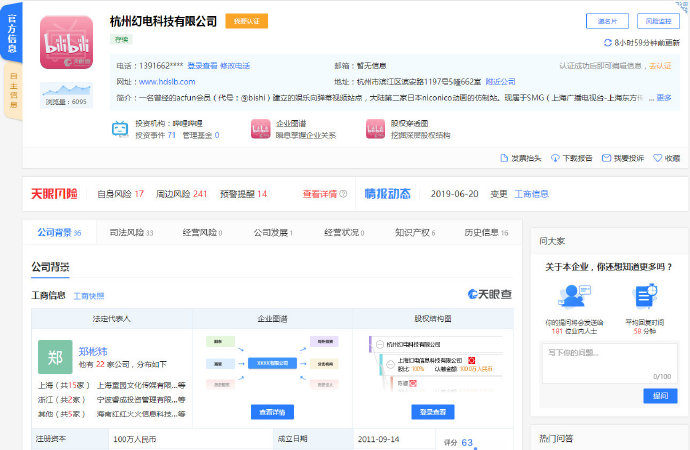Focus the 写下你的问题 text box
The image size is (690, 450).
point(610,363)
